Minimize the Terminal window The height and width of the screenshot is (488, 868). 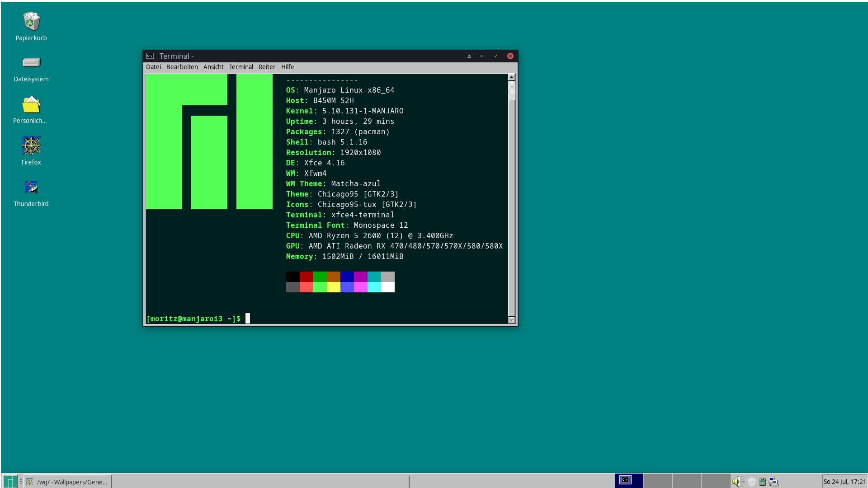pos(481,56)
